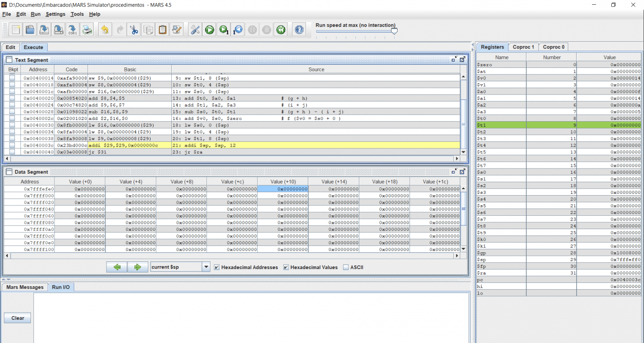Adjust the Run speed slider

pos(394,31)
